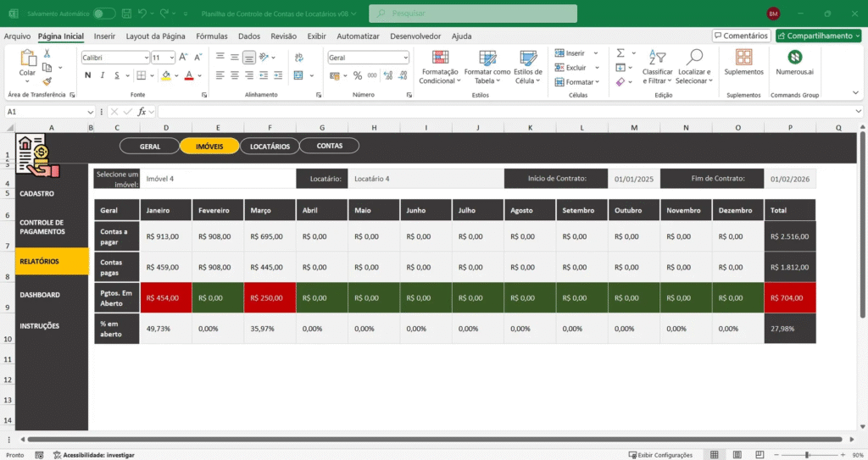
Task: Toggle bold formatting (N)
Action: (88, 75)
